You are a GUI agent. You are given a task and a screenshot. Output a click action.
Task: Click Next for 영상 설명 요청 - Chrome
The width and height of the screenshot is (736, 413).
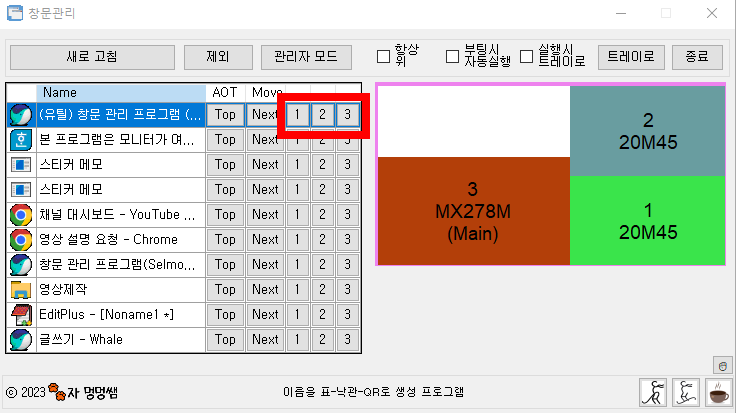click(265, 239)
